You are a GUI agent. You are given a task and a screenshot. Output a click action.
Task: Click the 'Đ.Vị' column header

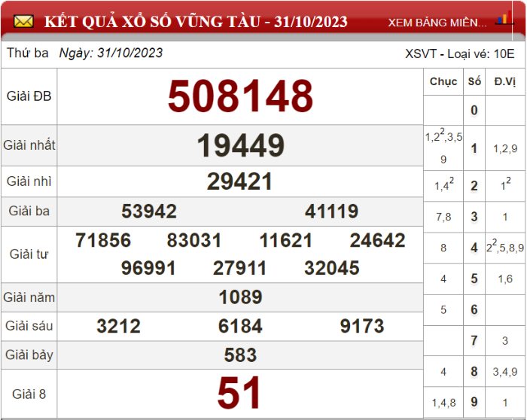[x=505, y=81]
